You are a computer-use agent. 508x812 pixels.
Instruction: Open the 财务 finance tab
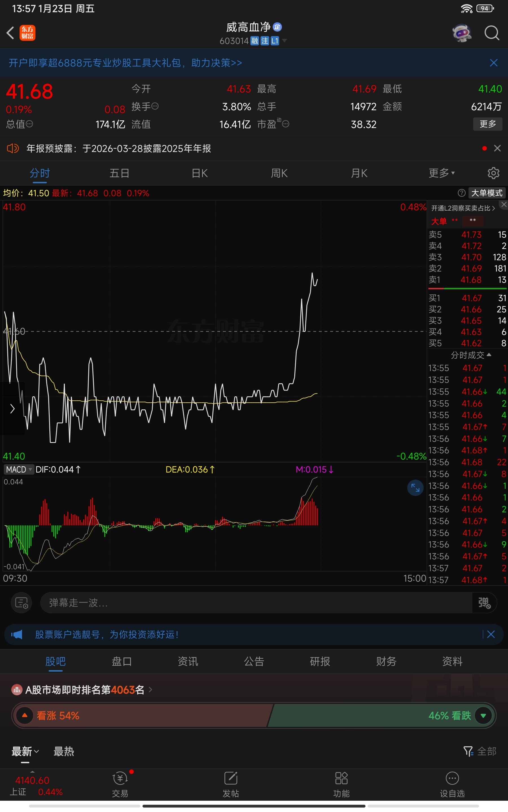(386, 661)
